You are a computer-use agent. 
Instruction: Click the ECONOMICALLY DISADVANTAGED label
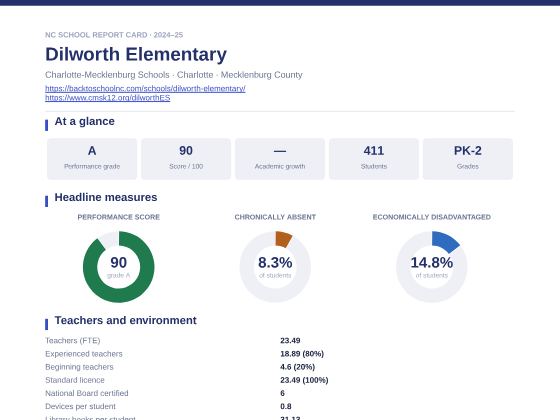point(431,217)
